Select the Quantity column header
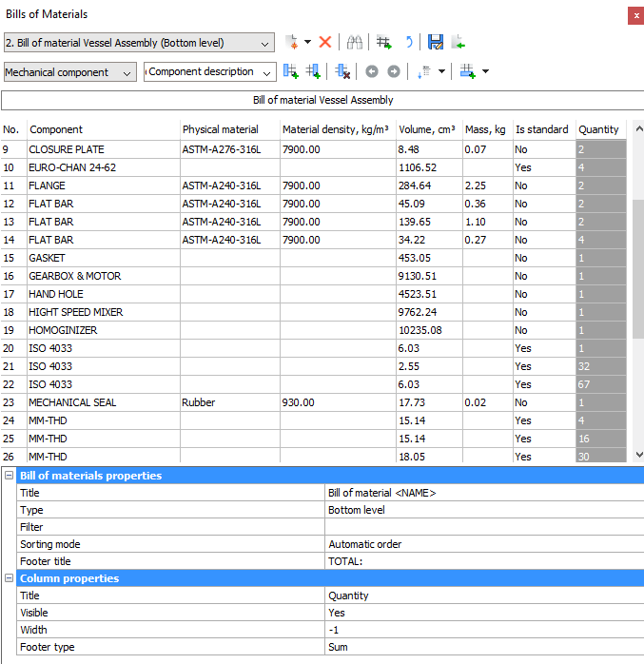The height and width of the screenshot is (664, 644). (600, 129)
